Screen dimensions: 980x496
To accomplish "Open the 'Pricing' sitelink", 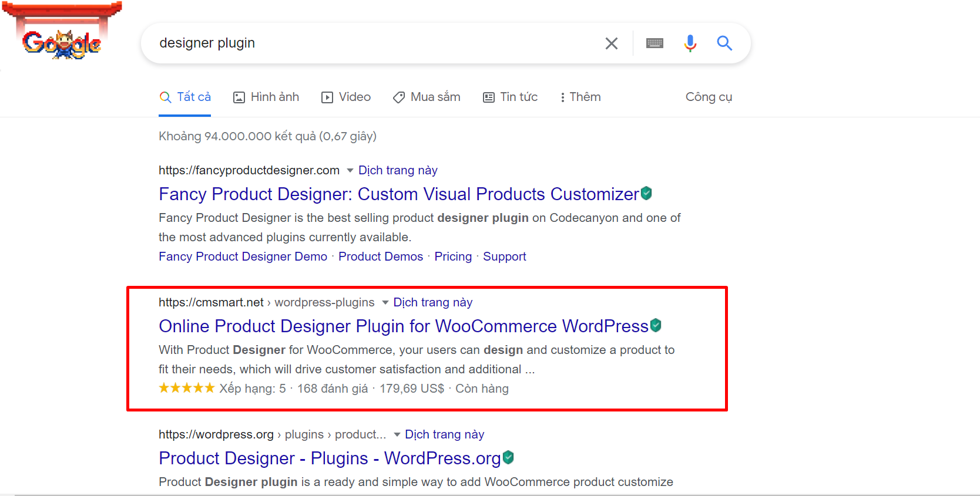I will (x=453, y=257).
